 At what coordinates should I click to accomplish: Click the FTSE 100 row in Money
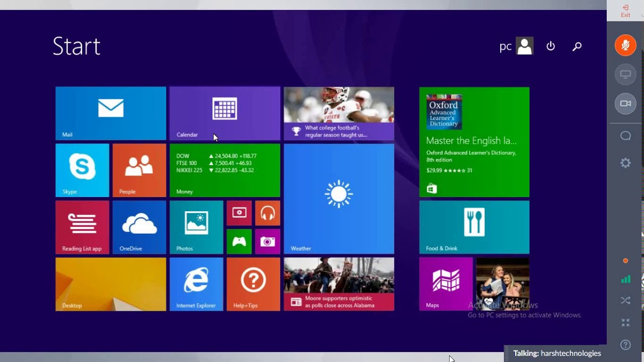pyautogui.click(x=214, y=163)
